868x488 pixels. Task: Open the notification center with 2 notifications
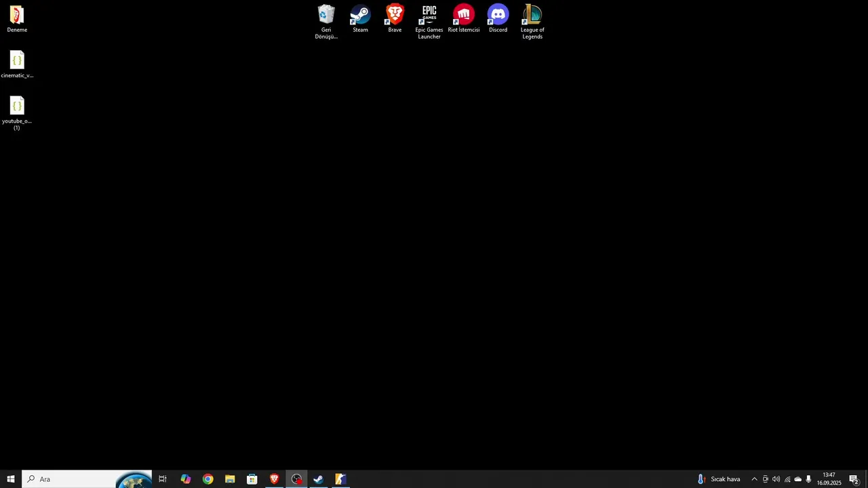click(x=854, y=479)
